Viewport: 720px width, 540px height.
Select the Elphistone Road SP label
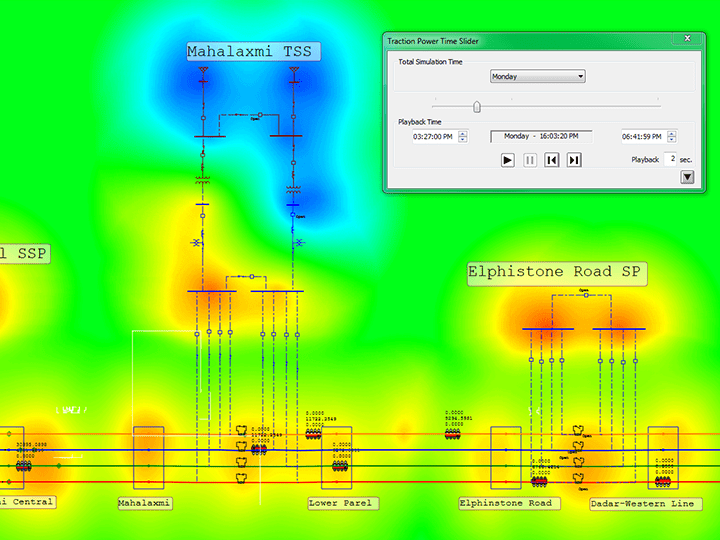pyautogui.click(x=557, y=272)
